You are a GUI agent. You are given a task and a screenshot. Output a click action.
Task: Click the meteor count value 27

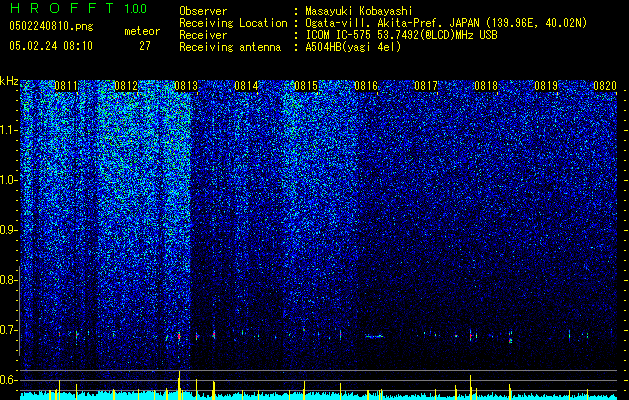pos(145,46)
